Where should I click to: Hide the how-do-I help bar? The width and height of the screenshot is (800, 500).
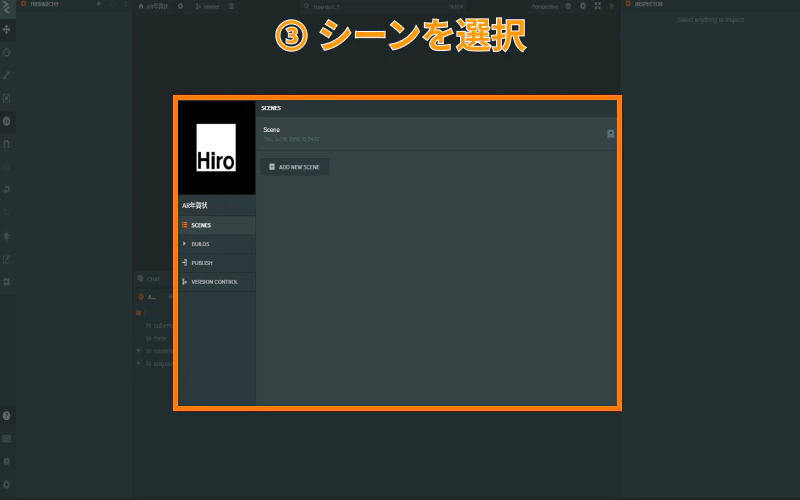click(x=456, y=7)
